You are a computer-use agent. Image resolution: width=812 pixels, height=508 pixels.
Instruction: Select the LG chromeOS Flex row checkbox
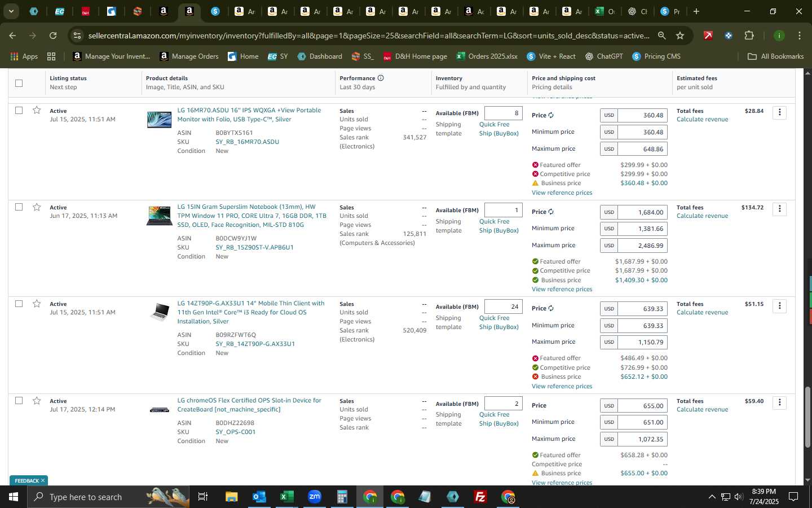(19, 401)
